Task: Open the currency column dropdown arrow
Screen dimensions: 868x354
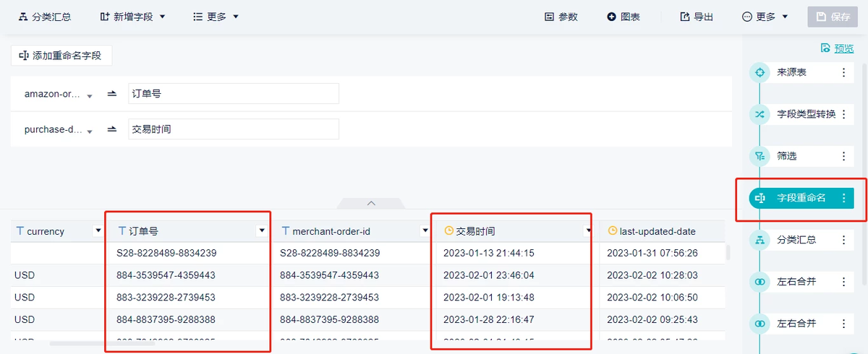Action: (98, 231)
